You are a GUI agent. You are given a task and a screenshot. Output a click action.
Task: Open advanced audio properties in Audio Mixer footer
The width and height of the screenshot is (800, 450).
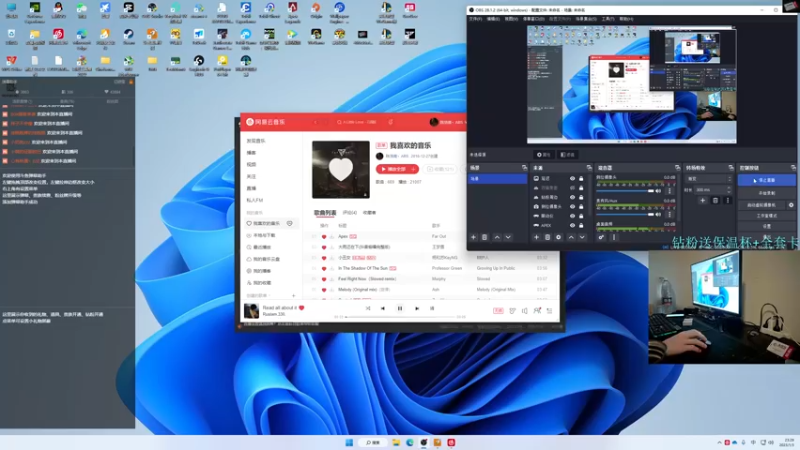(601, 237)
